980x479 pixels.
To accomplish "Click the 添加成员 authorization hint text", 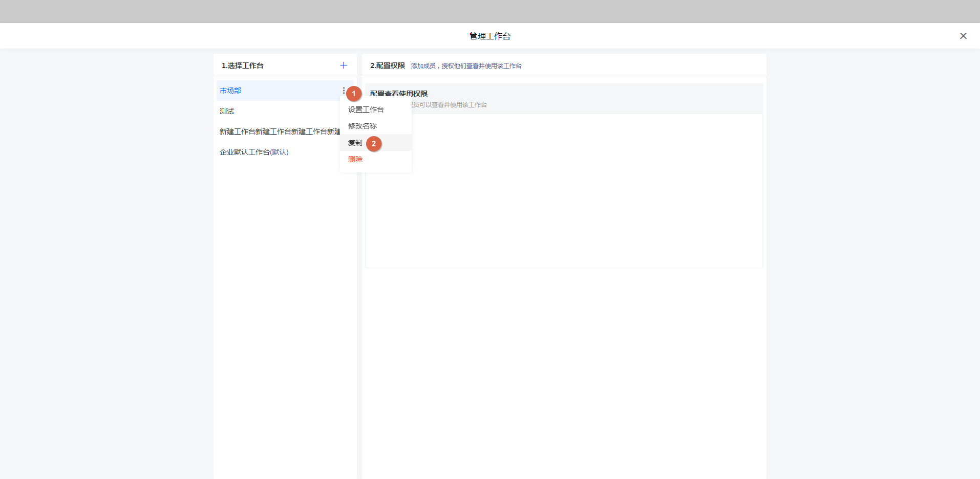I will (466, 66).
